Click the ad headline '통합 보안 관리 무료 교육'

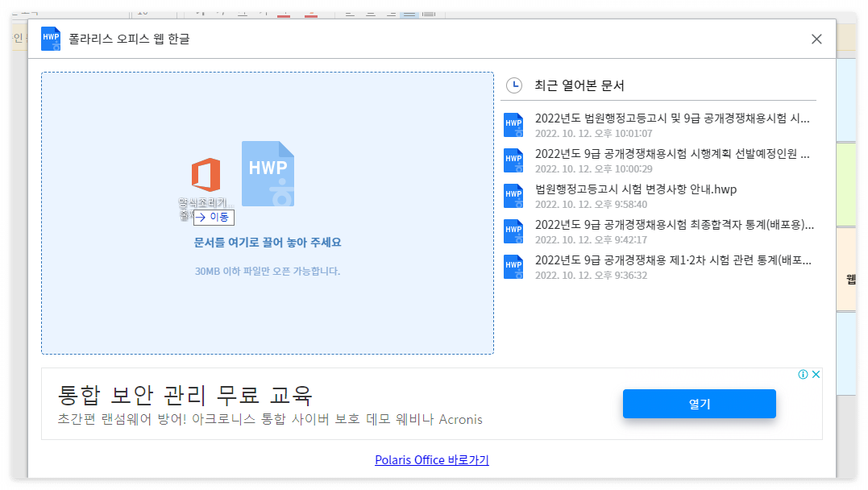[185, 395]
